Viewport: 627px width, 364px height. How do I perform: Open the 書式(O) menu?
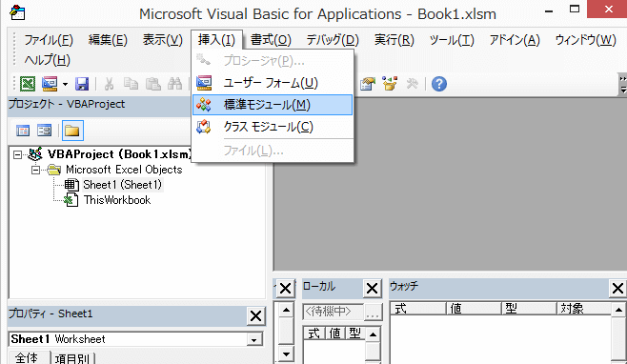tap(271, 40)
